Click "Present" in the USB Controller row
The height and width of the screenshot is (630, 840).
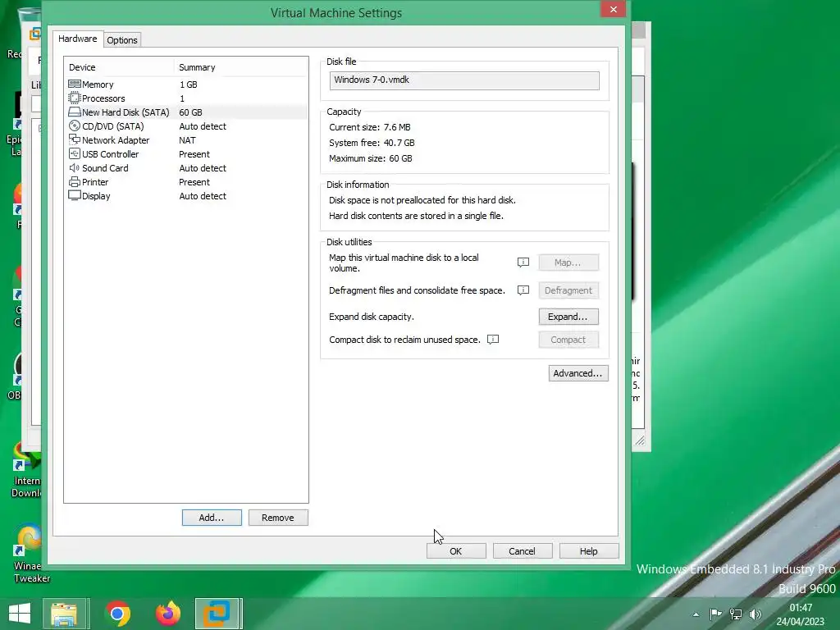(x=194, y=154)
